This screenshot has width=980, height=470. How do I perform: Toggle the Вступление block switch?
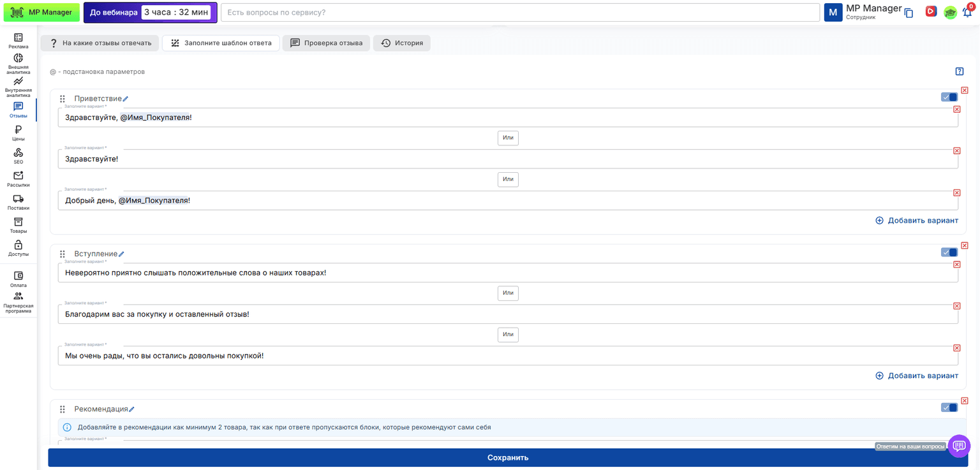coord(949,253)
